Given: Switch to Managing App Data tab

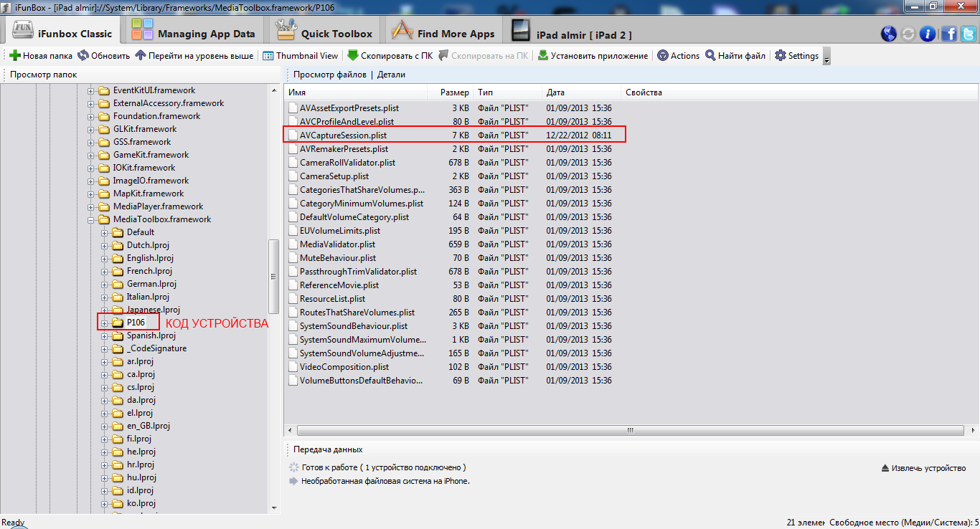Looking at the screenshot, I should tap(194, 34).
